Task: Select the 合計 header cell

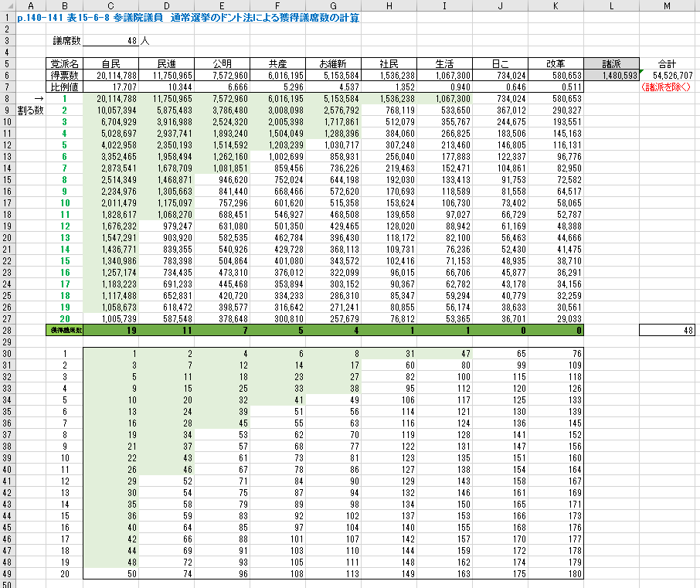Action: point(667,64)
